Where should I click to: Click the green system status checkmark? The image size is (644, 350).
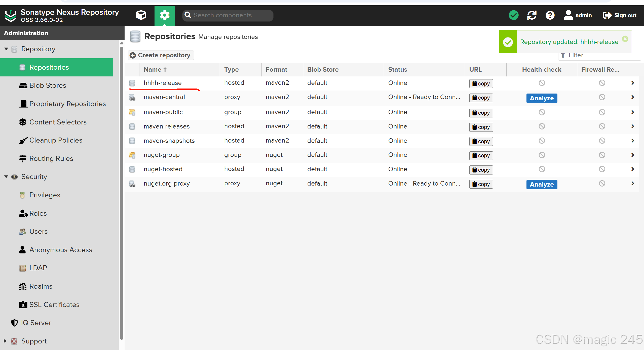(x=513, y=15)
